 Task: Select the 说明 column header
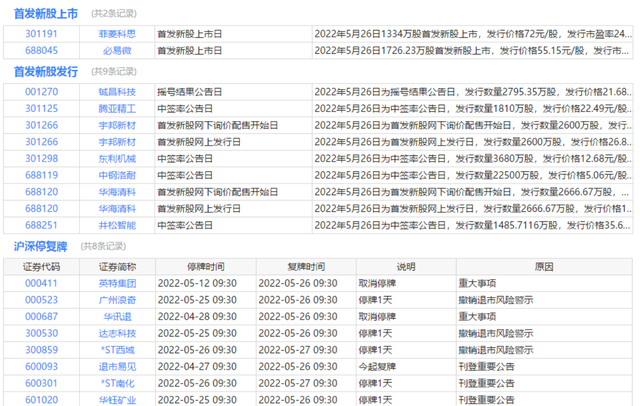point(406,267)
